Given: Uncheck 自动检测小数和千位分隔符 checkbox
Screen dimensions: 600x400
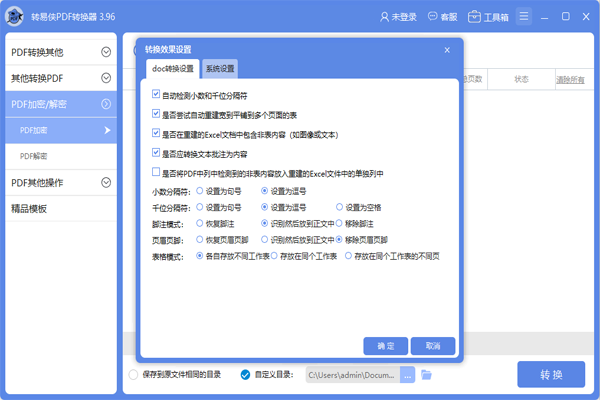Looking at the screenshot, I should pyautogui.click(x=156, y=95).
